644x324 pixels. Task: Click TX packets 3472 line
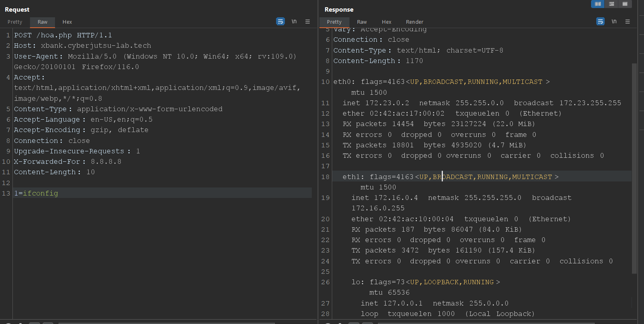click(443, 250)
